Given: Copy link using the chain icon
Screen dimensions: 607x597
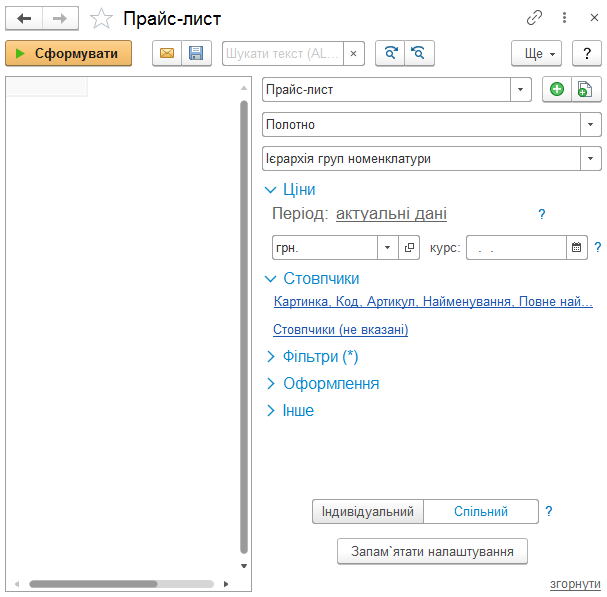Looking at the screenshot, I should tap(534, 17).
